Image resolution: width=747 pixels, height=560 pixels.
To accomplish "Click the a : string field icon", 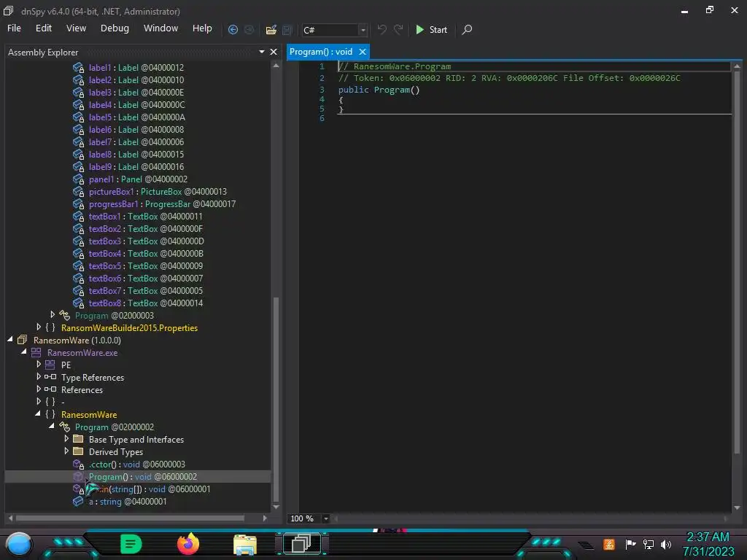I will 78,502.
